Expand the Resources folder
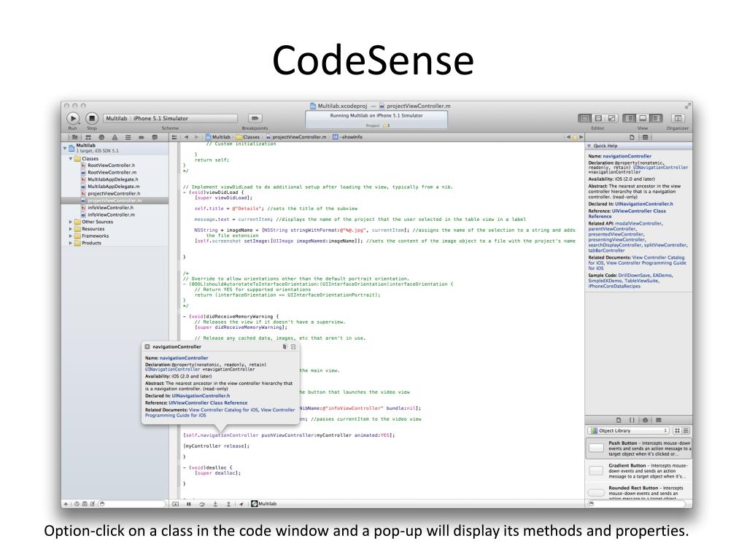Screen dimensions: 747x560 coord(71,229)
